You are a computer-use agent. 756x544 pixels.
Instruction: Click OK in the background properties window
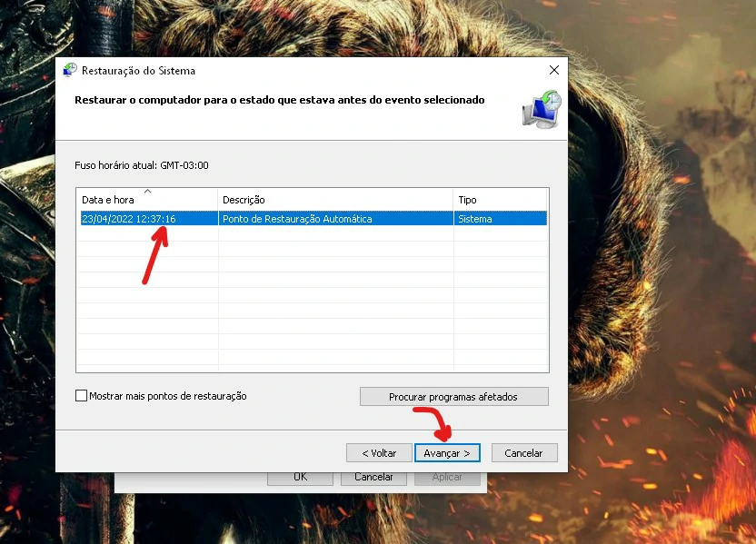click(300, 478)
